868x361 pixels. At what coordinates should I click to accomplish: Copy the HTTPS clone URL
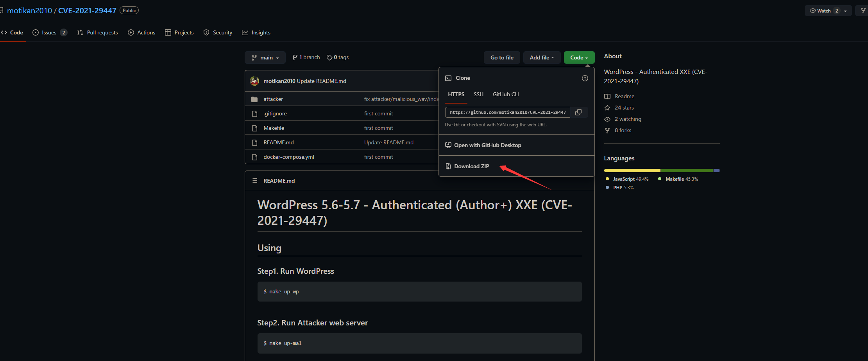578,112
